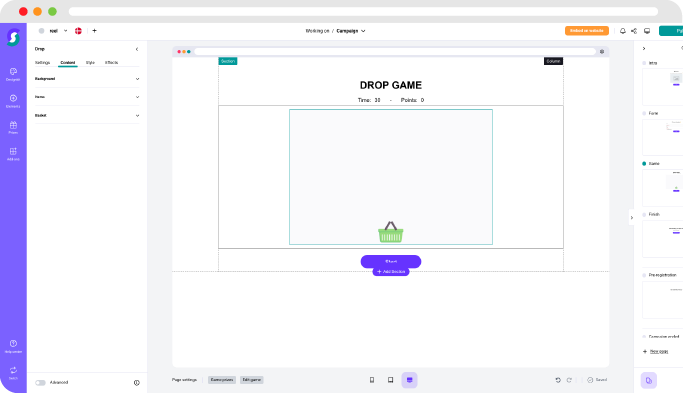This screenshot has height=393, width=683.
Task: Open the Prizes gift icon
Action: pos(13,127)
